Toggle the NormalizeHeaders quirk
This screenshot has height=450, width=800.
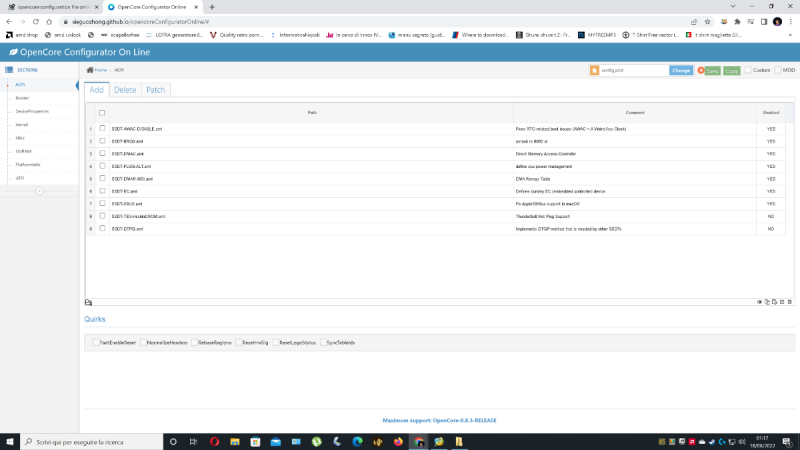[143, 342]
